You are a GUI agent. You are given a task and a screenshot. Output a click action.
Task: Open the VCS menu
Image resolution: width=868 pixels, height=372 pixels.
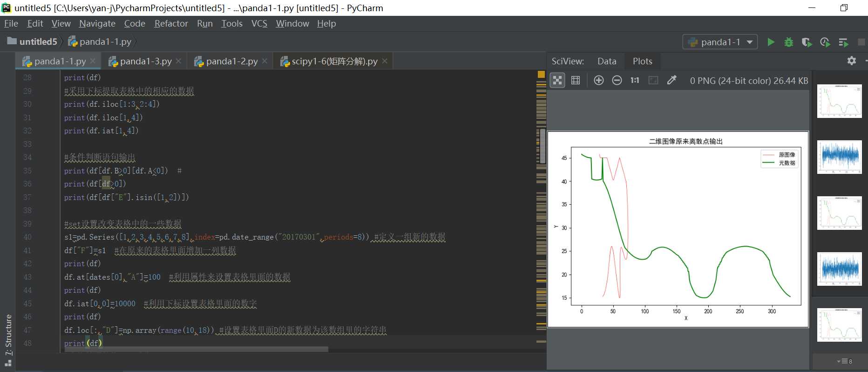259,23
